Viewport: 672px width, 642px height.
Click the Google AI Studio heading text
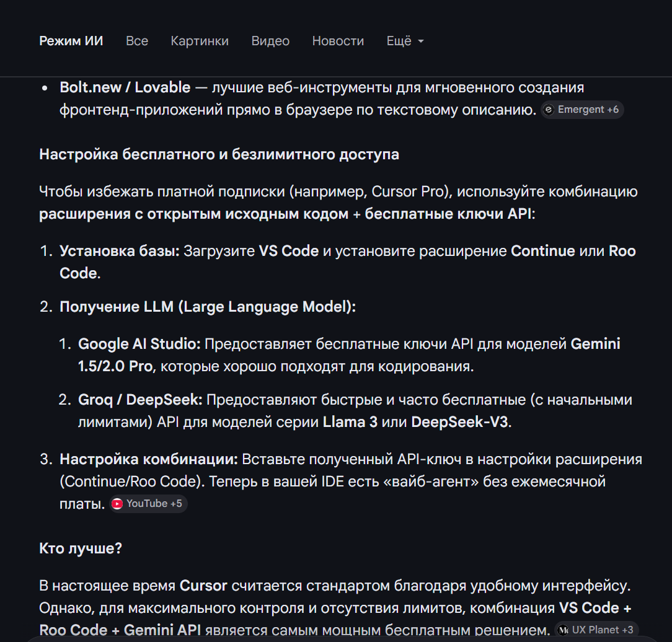click(x=139, y=344)
